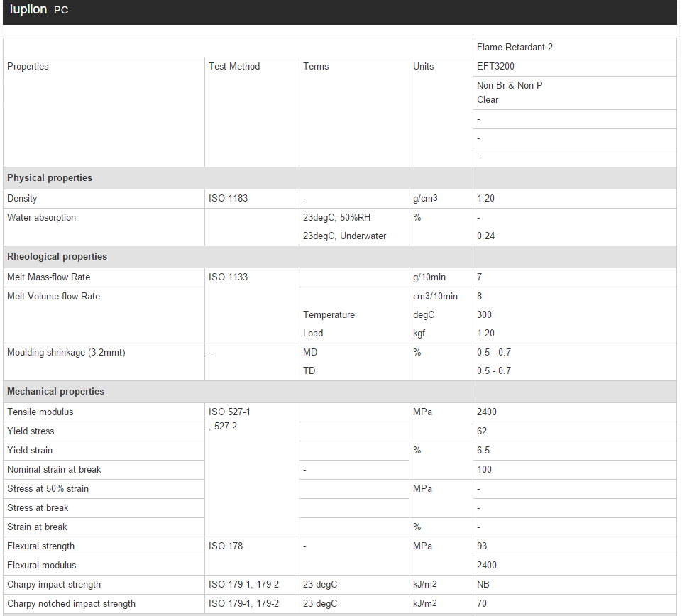Viewport: 682px width, 616px height.
Task: Click the Water absorption underwater value 0.24
Action: [x=485, y=236]
